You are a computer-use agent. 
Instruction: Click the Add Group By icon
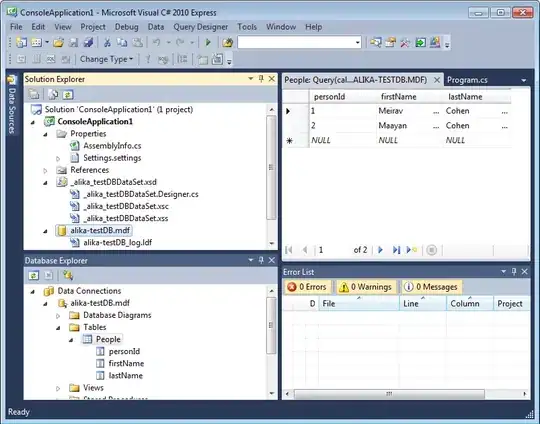(x=182, y=59)
